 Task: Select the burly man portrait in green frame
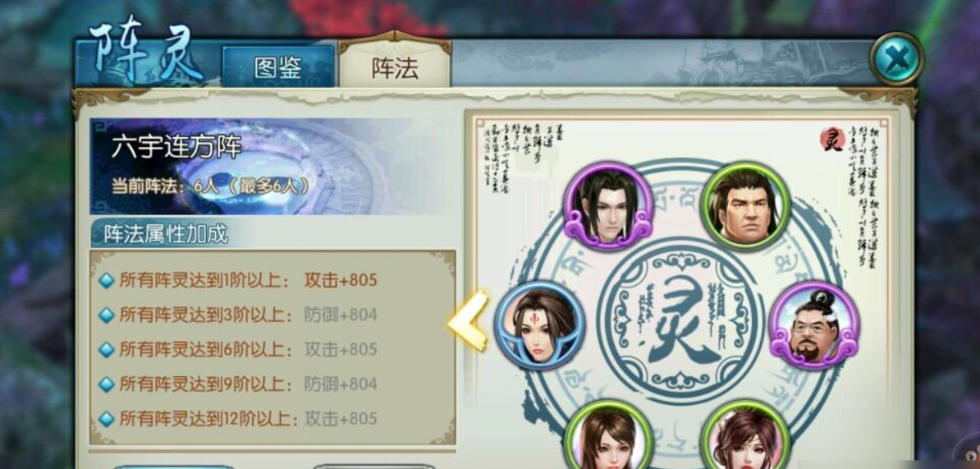click(x=745, y=206)
